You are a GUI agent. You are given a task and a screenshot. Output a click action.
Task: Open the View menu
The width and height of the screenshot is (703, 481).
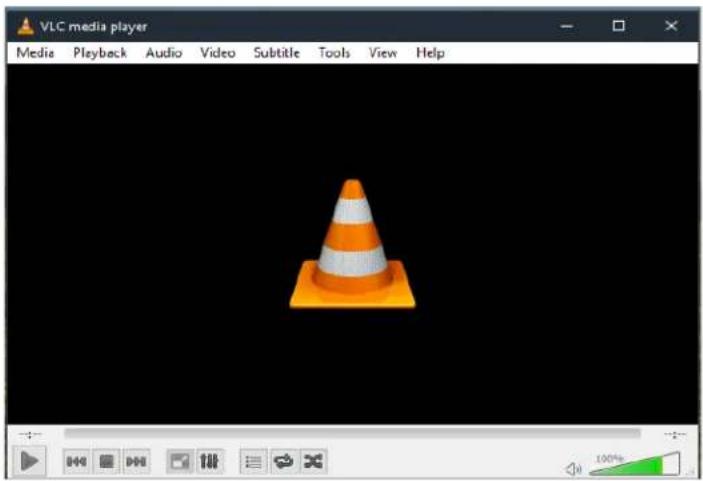(382, 53)
